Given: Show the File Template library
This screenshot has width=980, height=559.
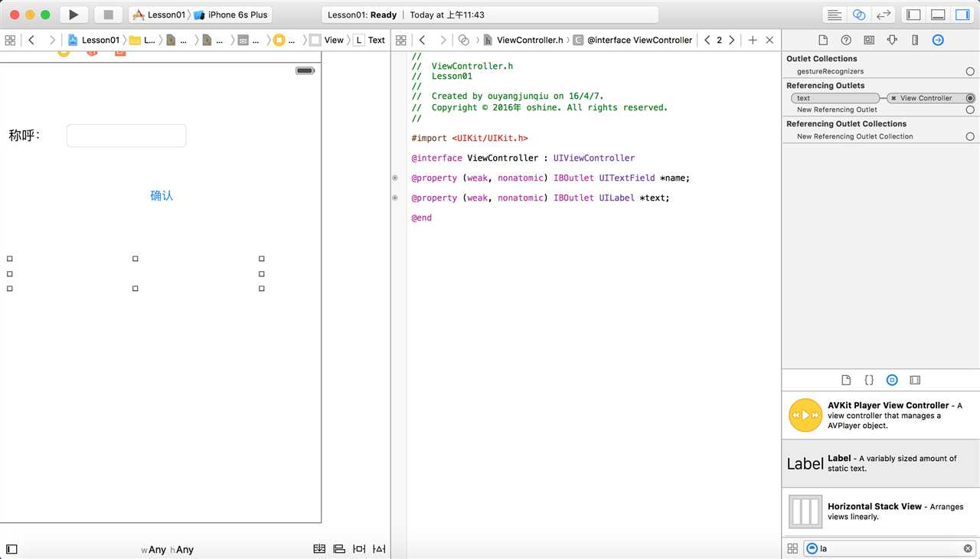Looking at the screenshot, I should click(x=846, y=380).
